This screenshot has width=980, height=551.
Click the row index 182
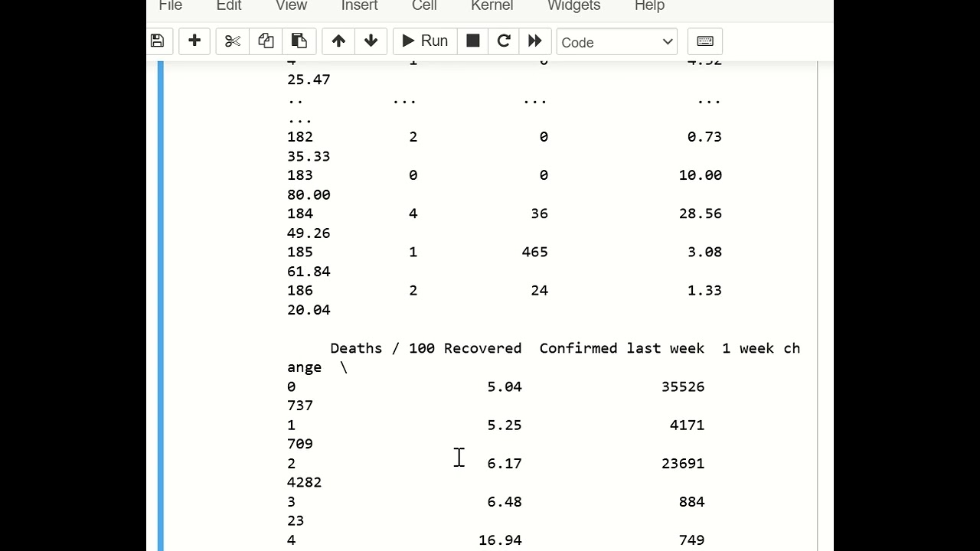point(300,137)
